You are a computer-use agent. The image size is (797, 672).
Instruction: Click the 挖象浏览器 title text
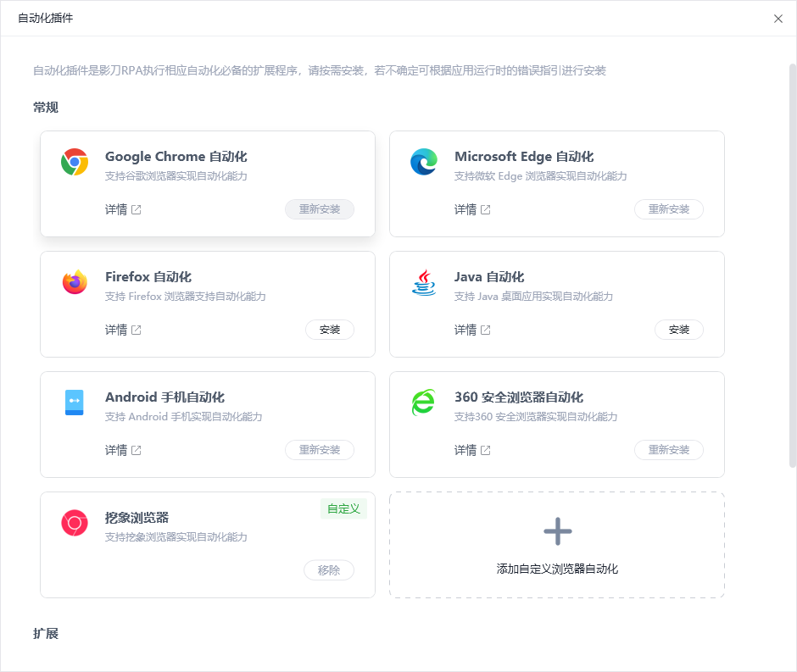click(x=137, y=518)
